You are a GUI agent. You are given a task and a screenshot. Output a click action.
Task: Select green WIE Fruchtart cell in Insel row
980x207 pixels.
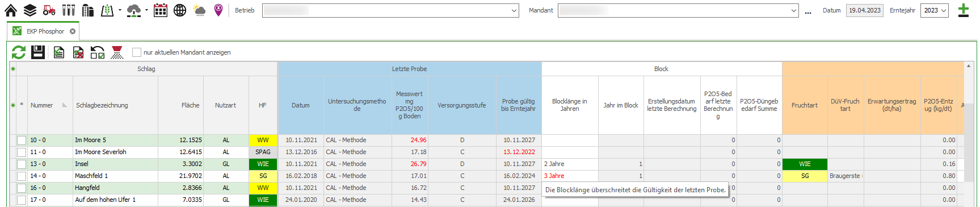pos(805,164)
